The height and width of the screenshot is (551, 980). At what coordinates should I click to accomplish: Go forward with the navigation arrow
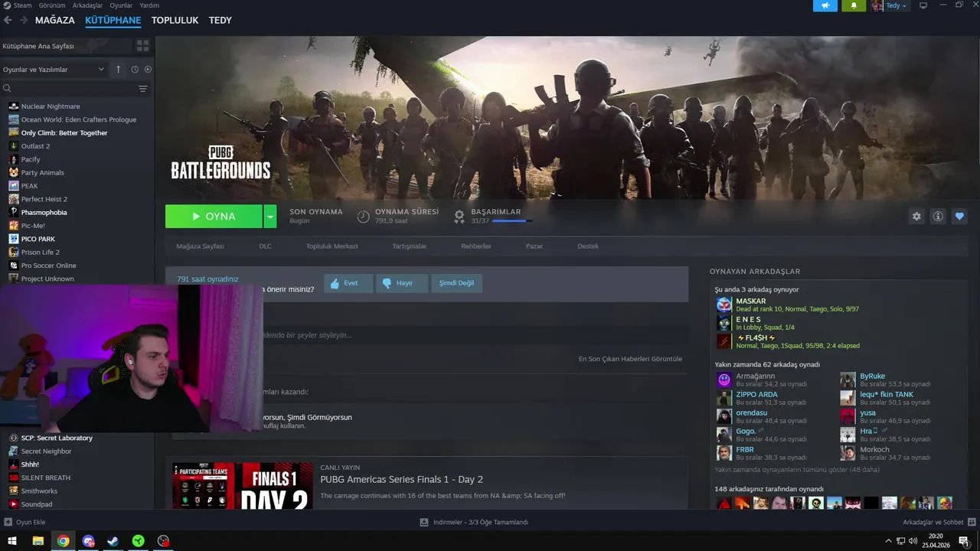tap(24, 20)
